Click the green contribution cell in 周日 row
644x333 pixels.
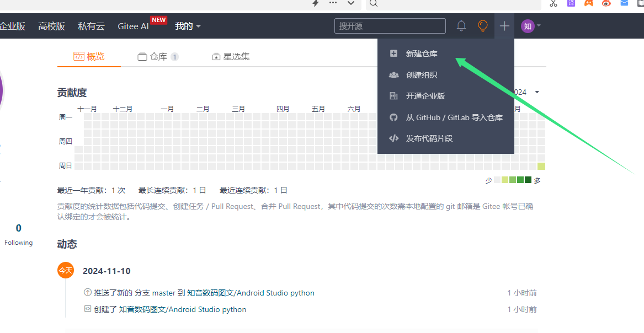[x=541, y=166]
